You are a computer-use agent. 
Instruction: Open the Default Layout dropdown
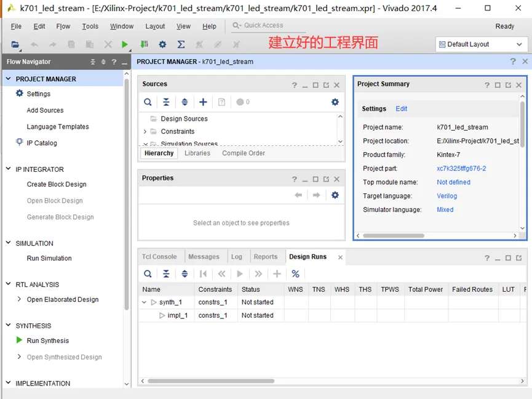pos(481,44)
